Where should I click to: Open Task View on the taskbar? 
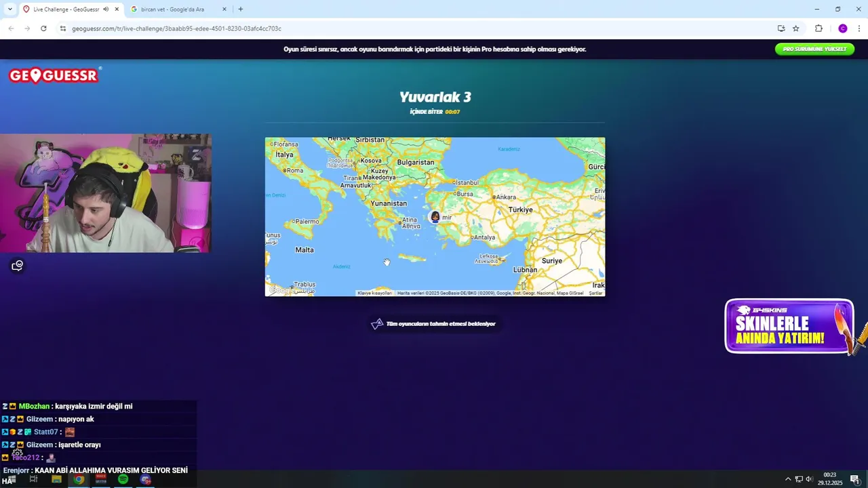coord(33,479)
